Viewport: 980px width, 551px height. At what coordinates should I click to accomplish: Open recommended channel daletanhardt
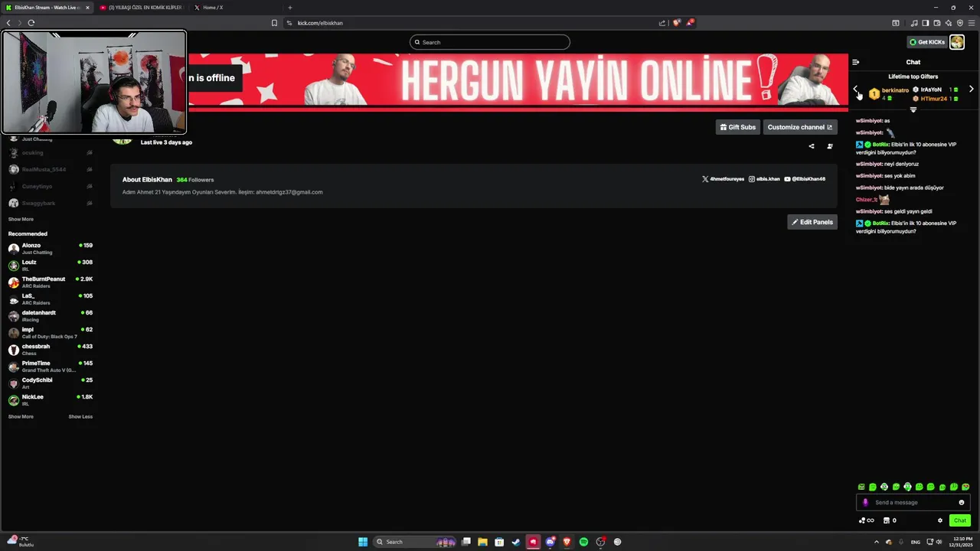[51, 316]
